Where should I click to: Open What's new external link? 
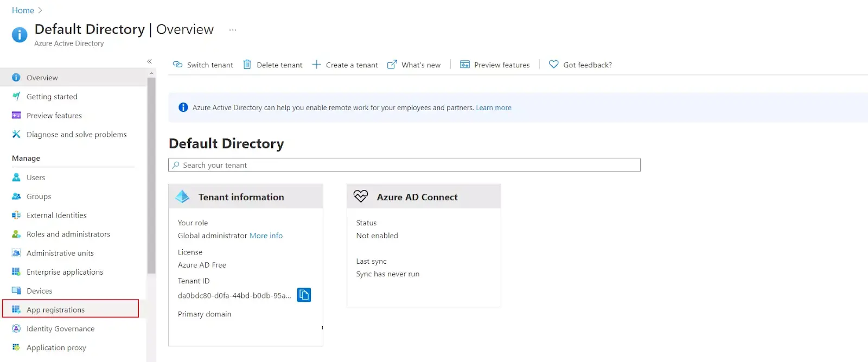(x=414, y=65)
